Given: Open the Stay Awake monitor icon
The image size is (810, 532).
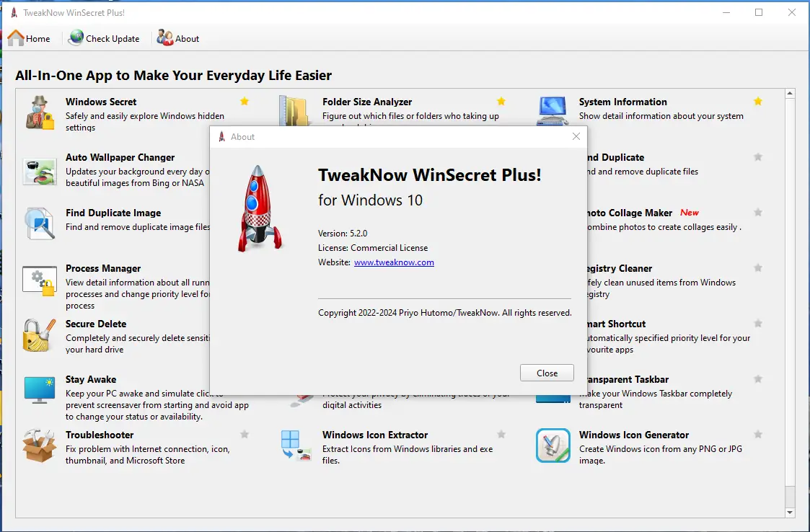Looking at the screenshot, I should pyautogui.click(x=40, y=391).
